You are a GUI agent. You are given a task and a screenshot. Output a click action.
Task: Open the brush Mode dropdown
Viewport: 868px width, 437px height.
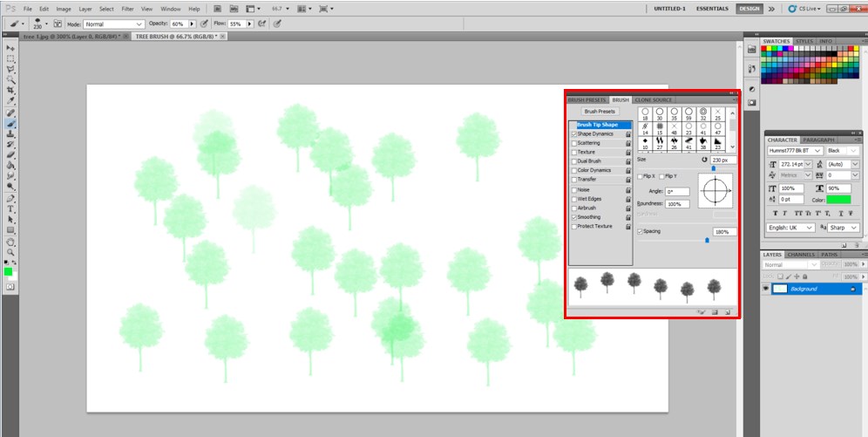click(x=114, y=24)
